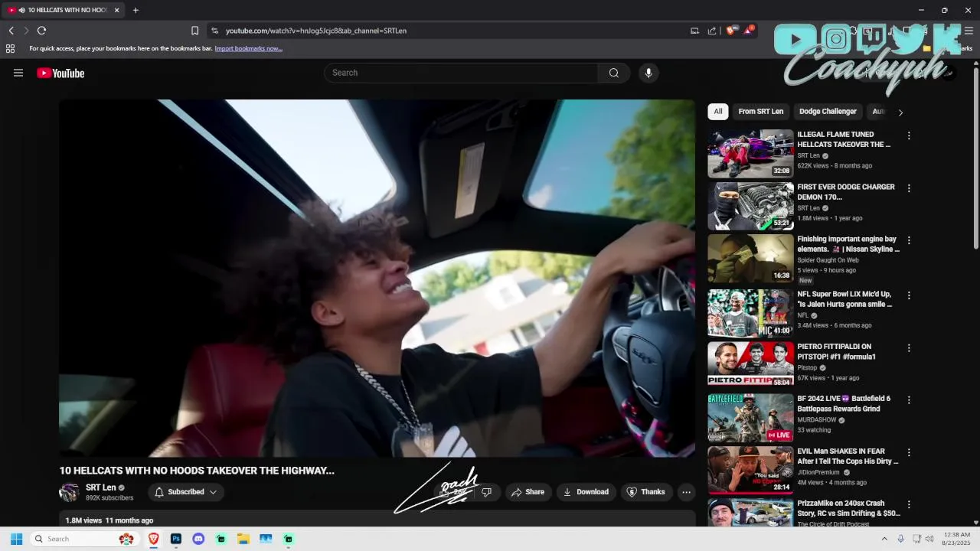Click system tray microphone icon
This screenshot has height=551, width=980.
900,539
